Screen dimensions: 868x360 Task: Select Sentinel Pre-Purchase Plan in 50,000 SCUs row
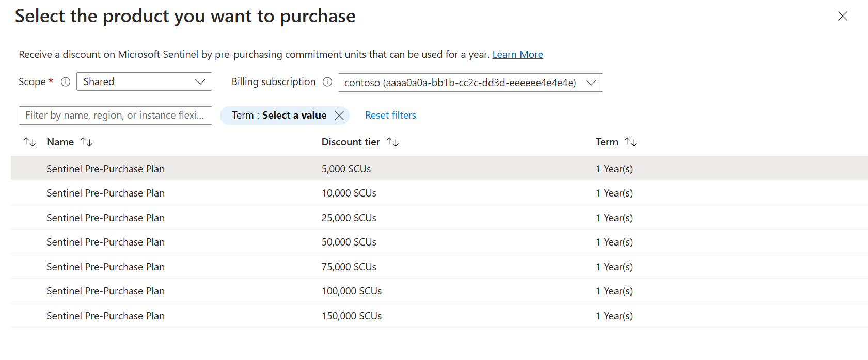(105, 242)
